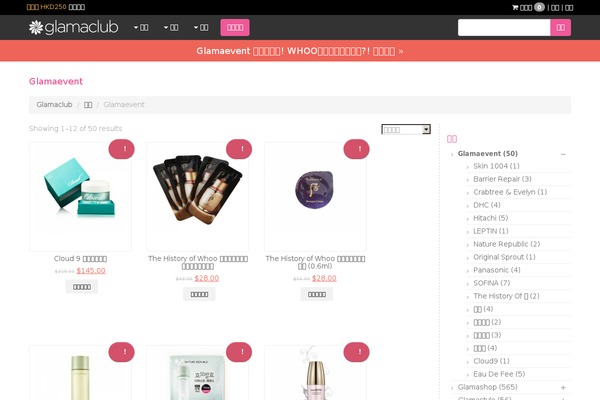Add Whoo 0.6ml product to cart
The height and width of the screenshot is (400, 600).
[x=316, y=294]
